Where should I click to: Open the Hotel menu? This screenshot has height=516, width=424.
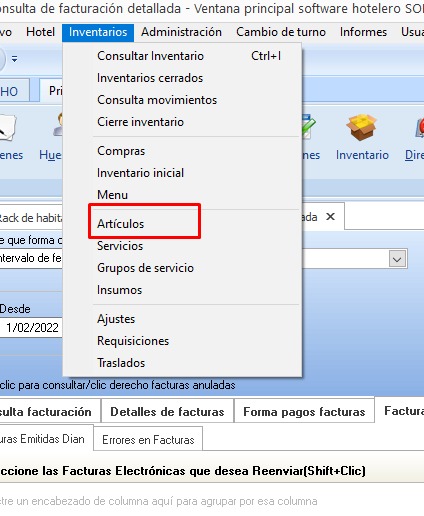pos(40,32)
